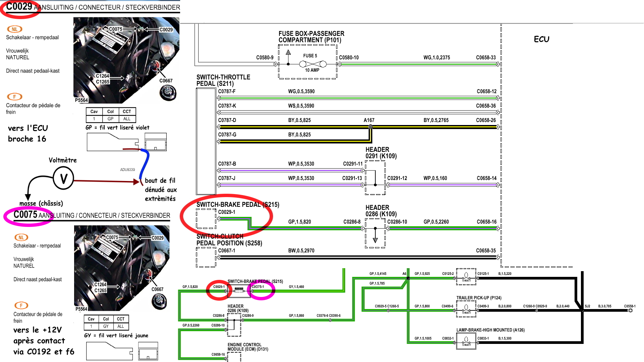Click the GP cell in C0029 table

(x=110, y=119)
